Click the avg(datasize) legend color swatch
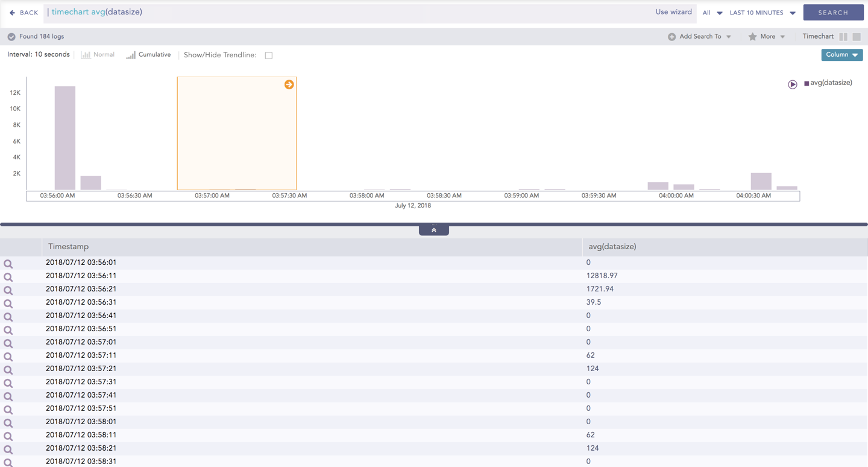The width and height of the screenshot is (868, 467). pos(807,83)
